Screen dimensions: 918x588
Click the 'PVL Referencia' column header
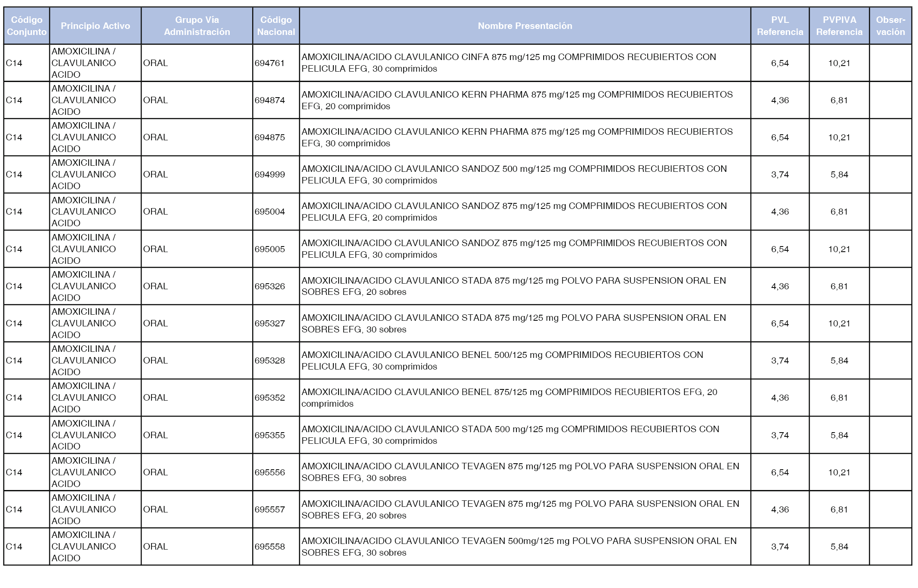point(780,26)
